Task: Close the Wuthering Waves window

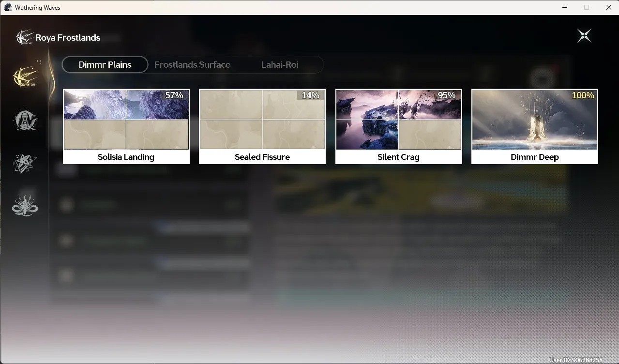Action: (609, 7)
